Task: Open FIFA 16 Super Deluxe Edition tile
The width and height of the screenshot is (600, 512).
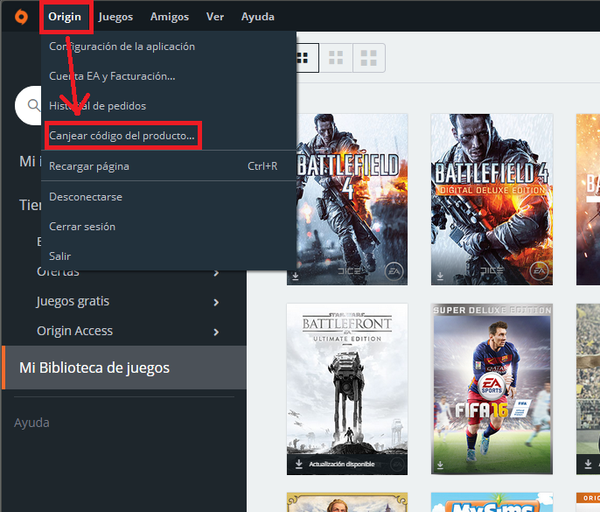Action: click(x=492, y=389)
